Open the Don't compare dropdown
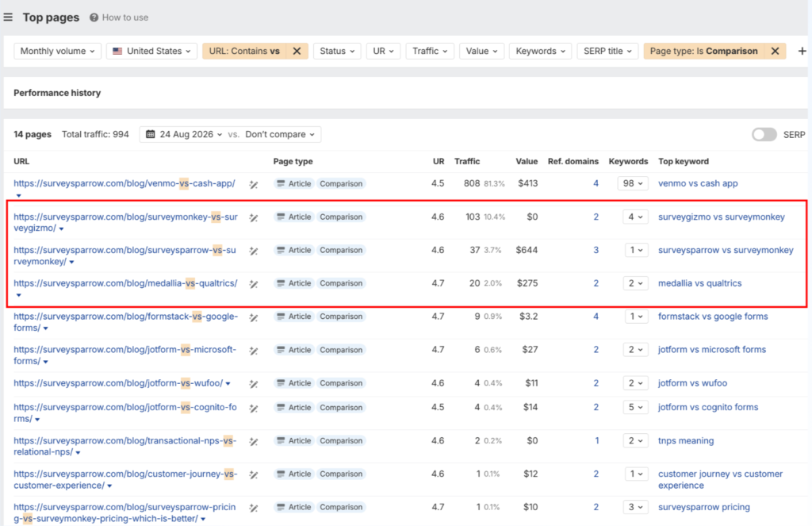 (280, 134)
